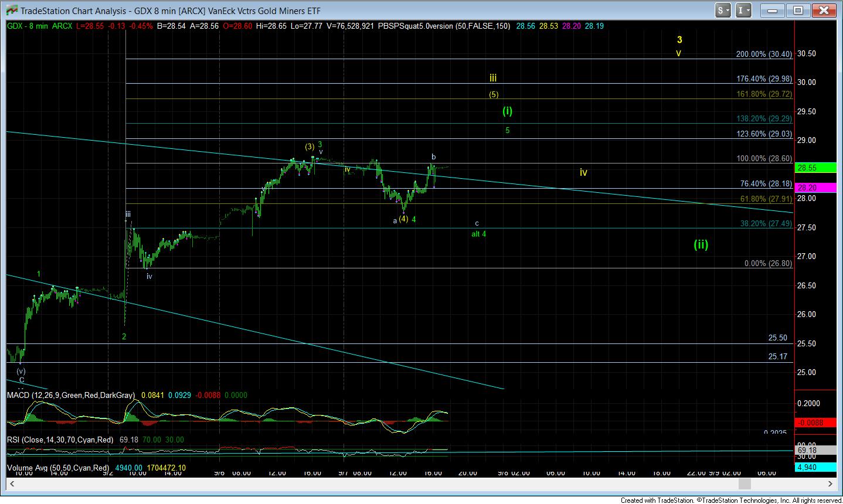Click the 38.20% (27.49) Fibonacci label
Screen dimensions: 843x504
[766, 224]
